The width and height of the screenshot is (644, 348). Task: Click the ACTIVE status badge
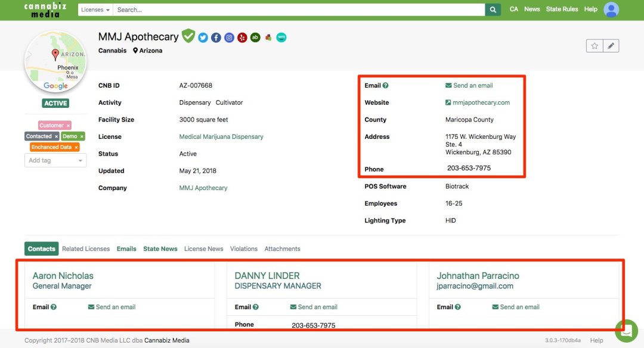(55, 104)
